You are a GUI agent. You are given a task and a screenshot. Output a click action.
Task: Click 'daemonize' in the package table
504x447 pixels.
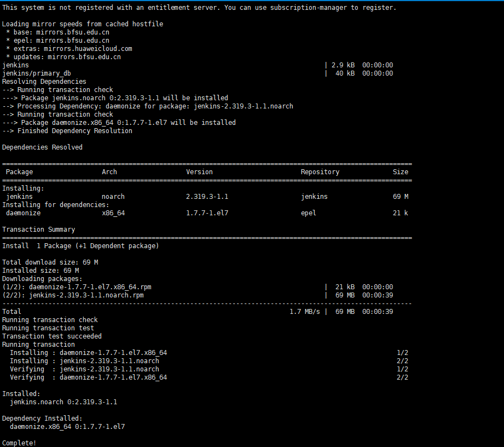point(23,213)
